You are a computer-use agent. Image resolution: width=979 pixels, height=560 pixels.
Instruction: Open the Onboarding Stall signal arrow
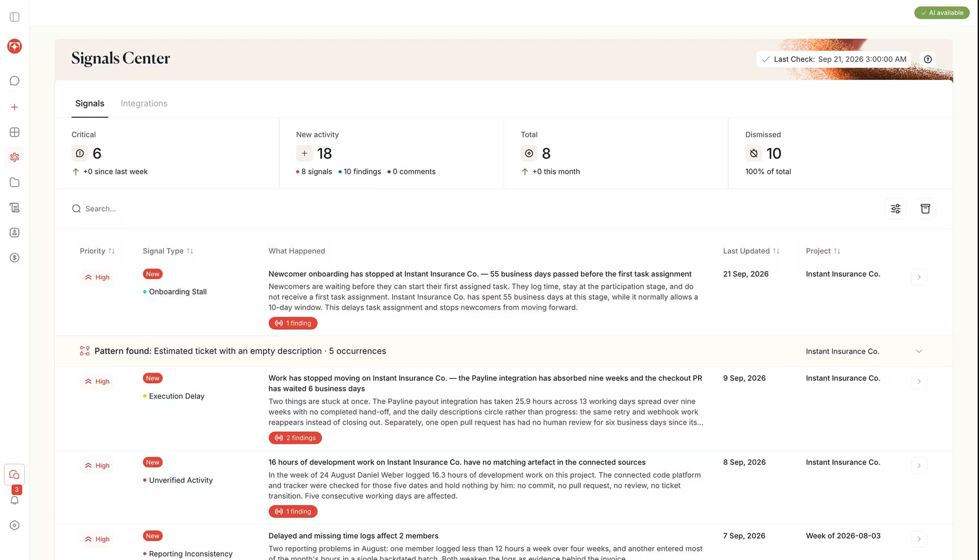point(919,277)
